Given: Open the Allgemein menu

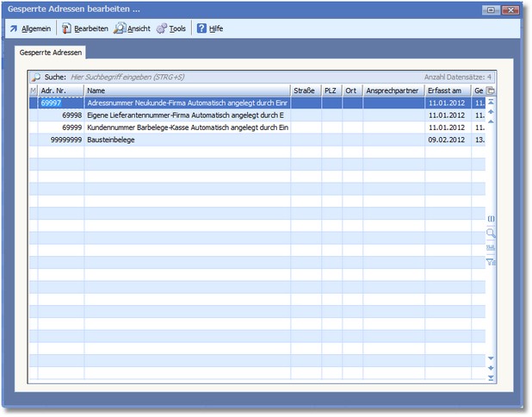Looking at the screenshot, I should pyautogui.click(x=30, y=28).
